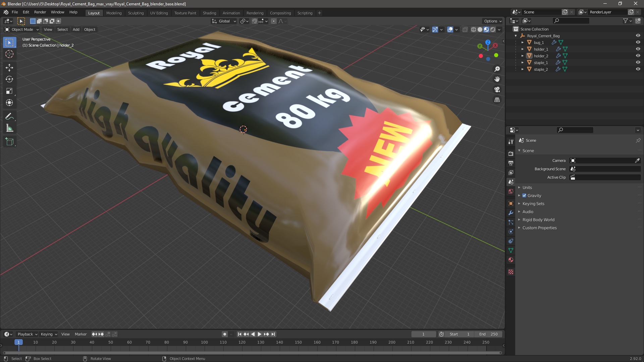Image resolution: width=644 pixels, height=362 pixels.
Task: Open the Playback popover in timeline
Action: (x=27, y=334)
